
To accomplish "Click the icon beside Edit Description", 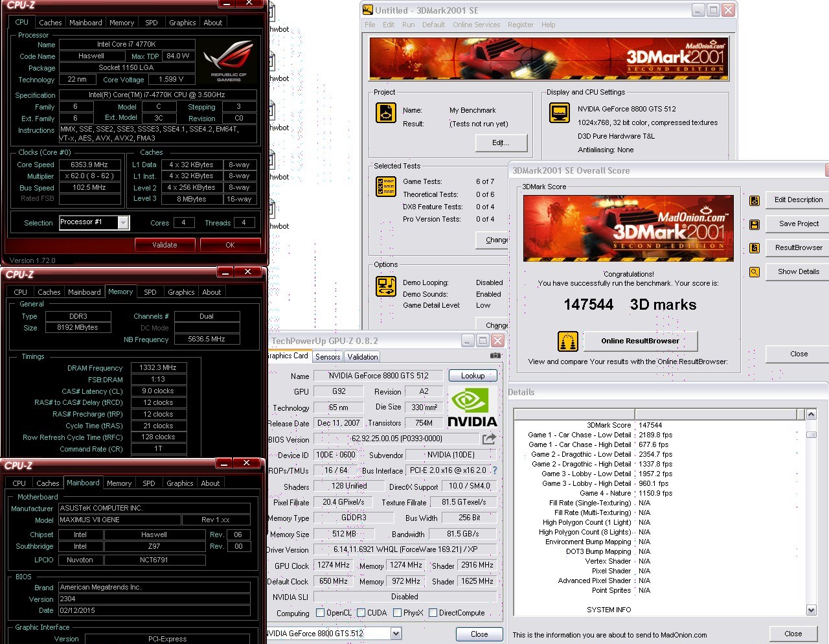I will (755, 201).
